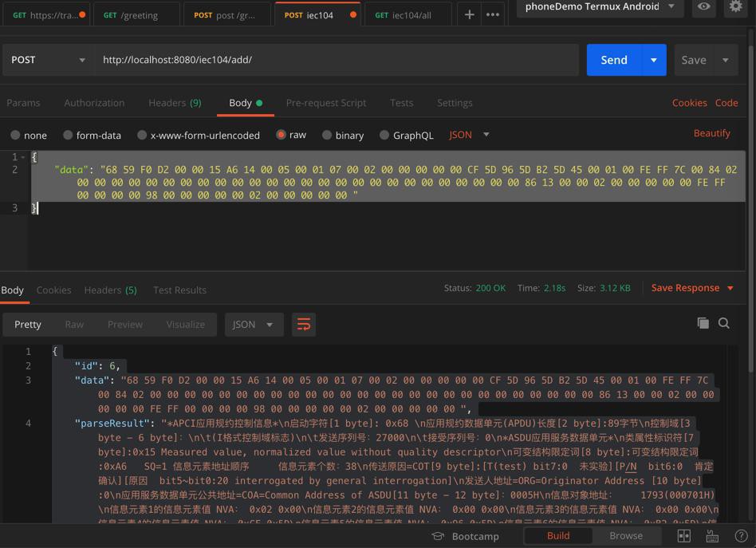Click the request URL input field

pos(337,60)
